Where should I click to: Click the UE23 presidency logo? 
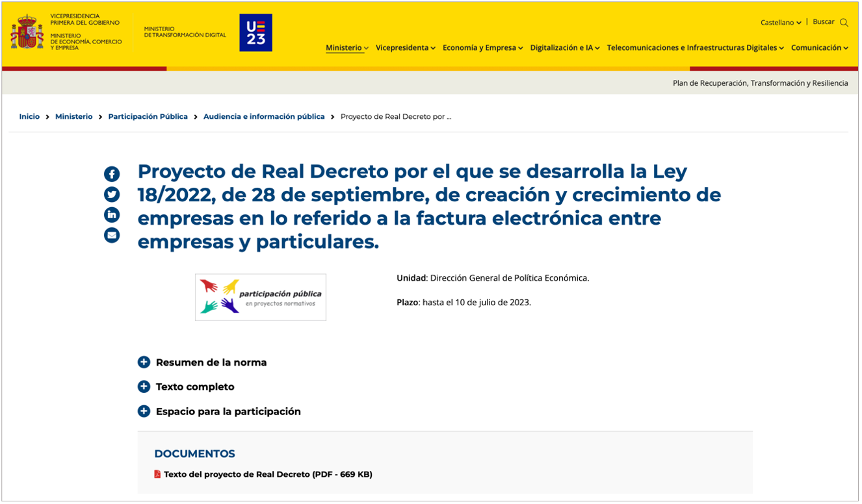[x=255, y=32]
